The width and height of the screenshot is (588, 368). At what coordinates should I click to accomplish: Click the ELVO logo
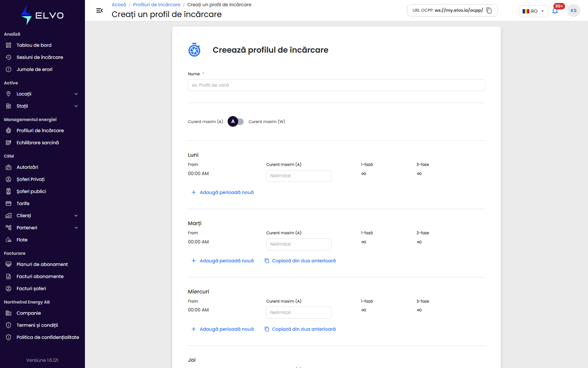(42, 15)
